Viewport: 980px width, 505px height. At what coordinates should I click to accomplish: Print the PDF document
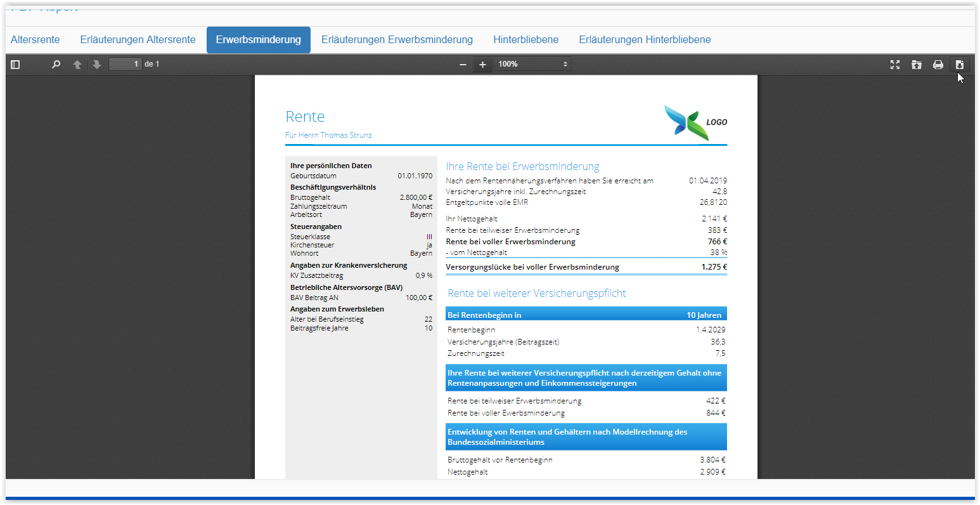click(x=938, y=64)
